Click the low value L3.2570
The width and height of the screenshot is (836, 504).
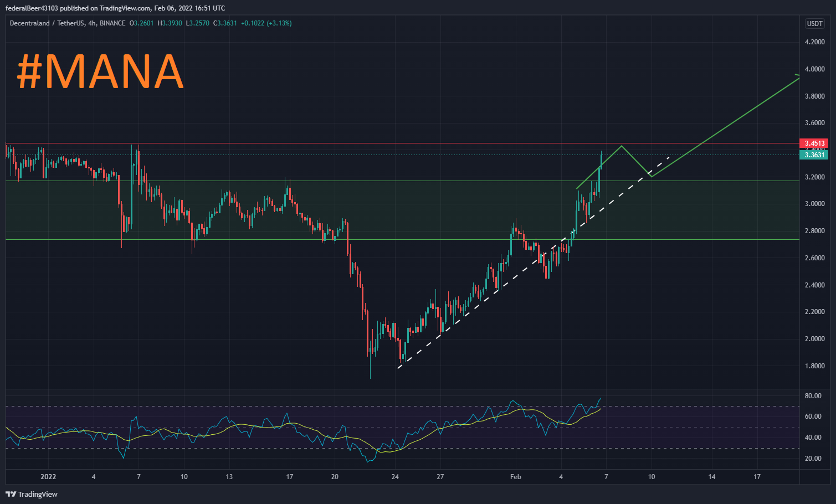pyautogui.click(x=198, y=23)
